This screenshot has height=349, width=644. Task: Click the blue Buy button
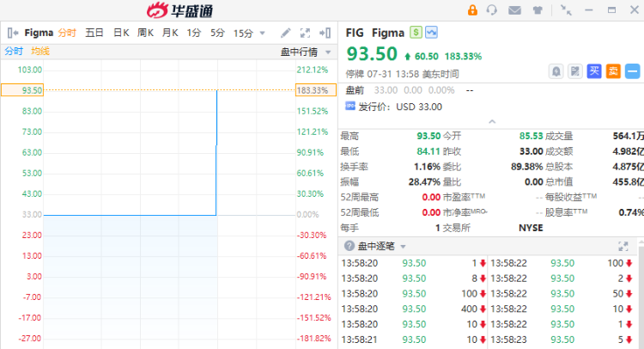point(594,71)
